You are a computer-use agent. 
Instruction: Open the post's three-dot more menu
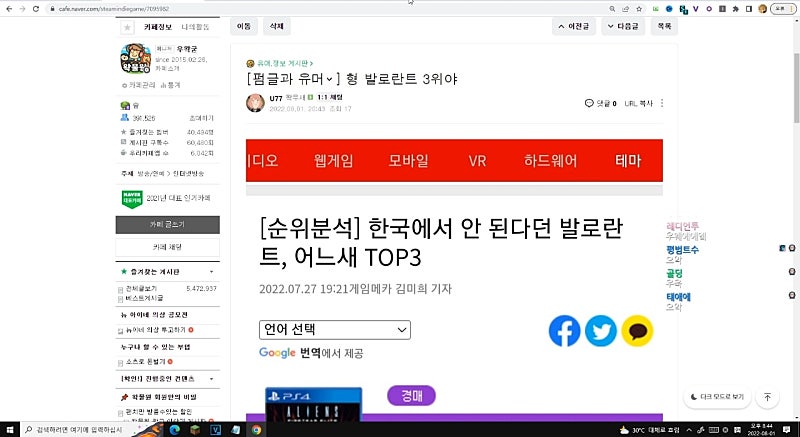662,103
